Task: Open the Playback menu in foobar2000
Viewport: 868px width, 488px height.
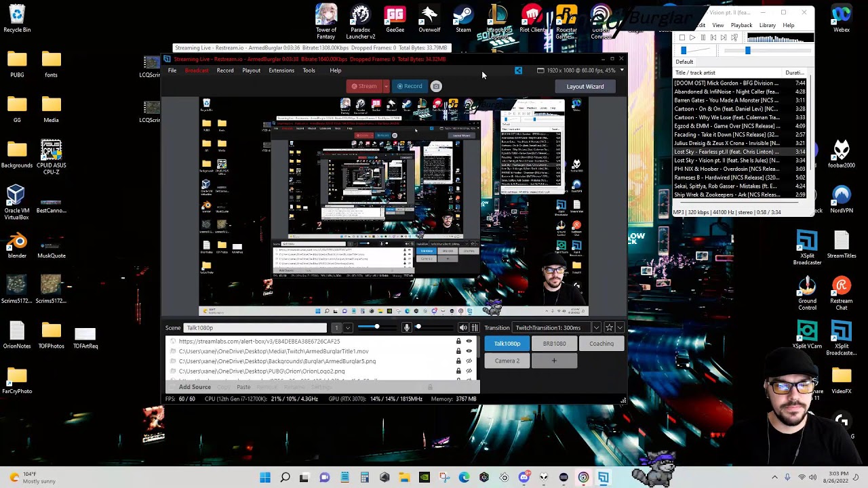Action: pyautogui.click(x=741, y=26)
